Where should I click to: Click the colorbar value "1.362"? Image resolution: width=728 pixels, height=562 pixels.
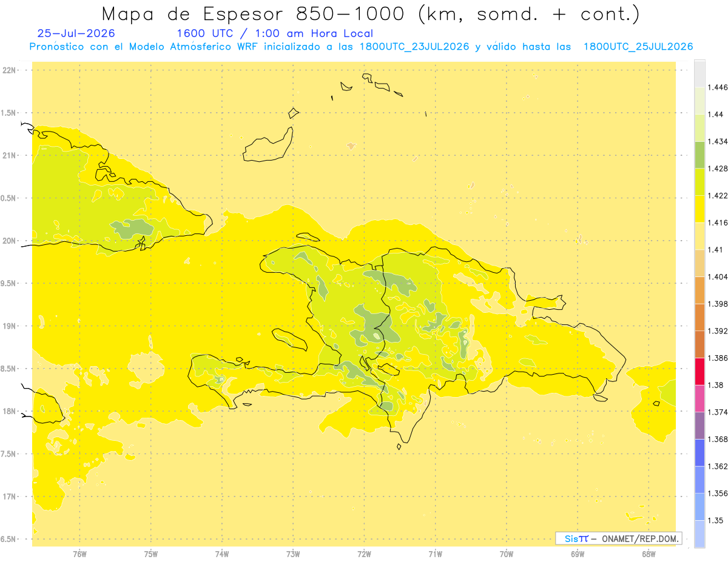coord(718,466)
